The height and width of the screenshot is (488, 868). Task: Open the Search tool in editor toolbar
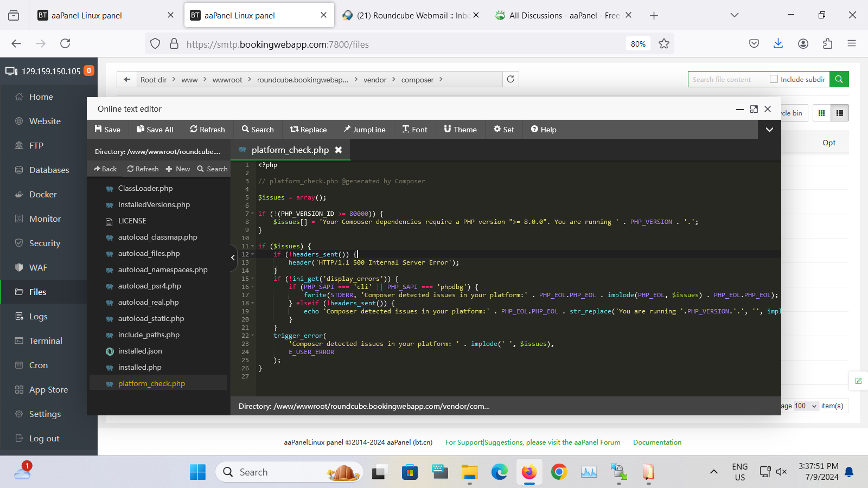258,130
